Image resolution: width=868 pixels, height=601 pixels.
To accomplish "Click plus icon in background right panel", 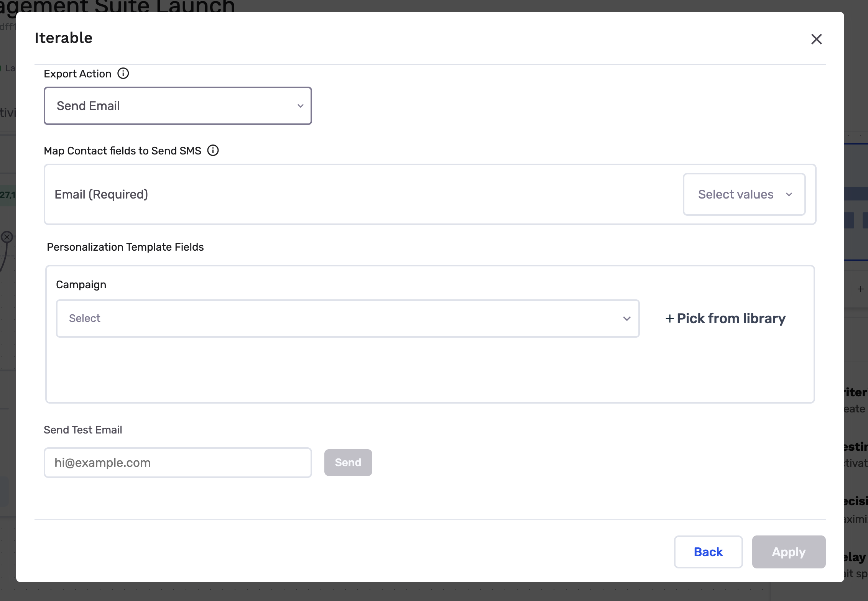I will [x=860, y=289].
